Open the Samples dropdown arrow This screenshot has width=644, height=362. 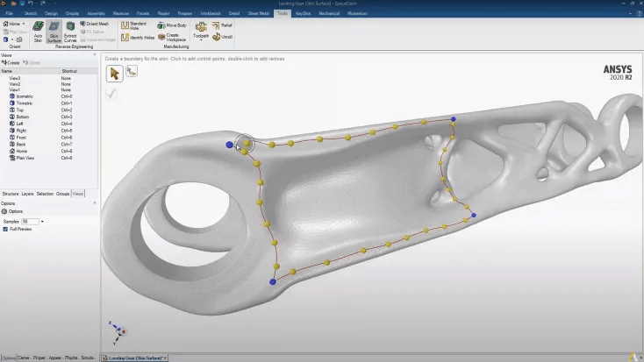(x=42, y=222)
